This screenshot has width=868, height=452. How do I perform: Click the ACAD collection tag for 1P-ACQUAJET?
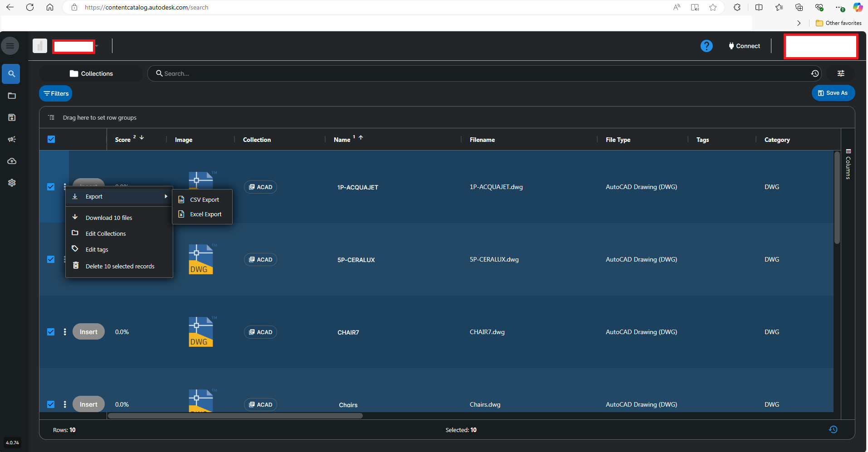260,187
